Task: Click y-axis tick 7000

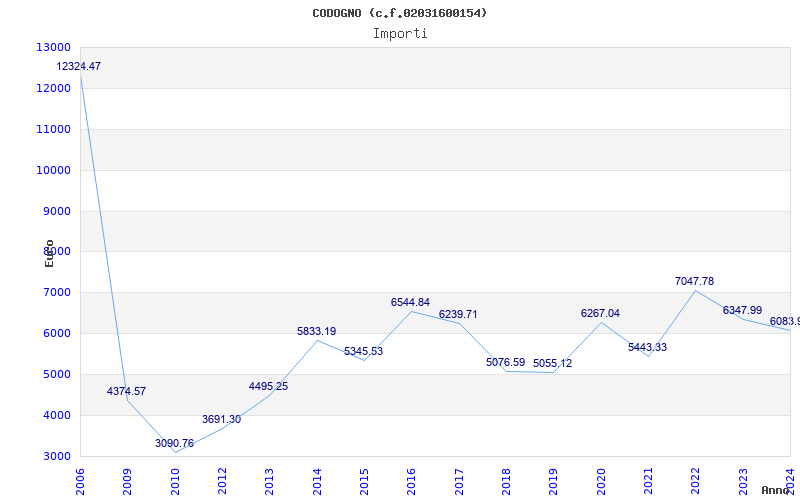Action: click(x=56, y=292)
